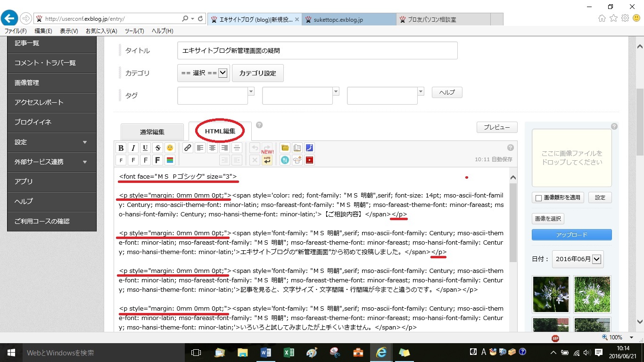644x362 pixels.
Task: Refresh the page with the reload icon
Action: pos(201,19)
